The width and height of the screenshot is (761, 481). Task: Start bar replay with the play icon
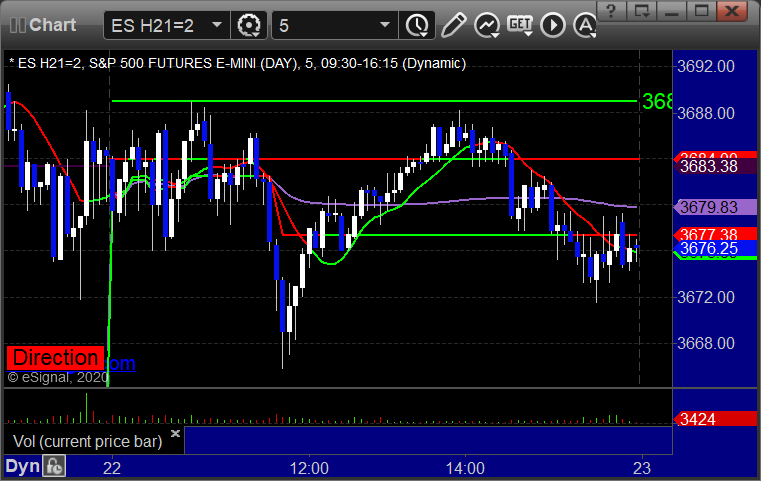[553, 25]
